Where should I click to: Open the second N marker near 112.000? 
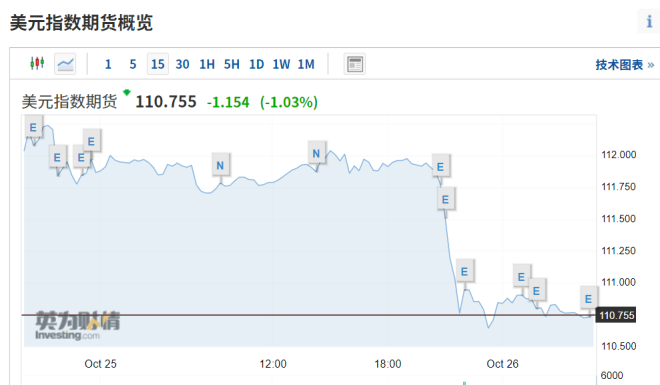pos(316,154)
